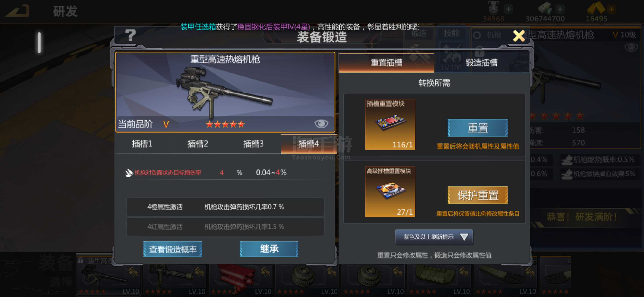
Task: Select the 高级插槽重置模块 item icon
Action: [x=390, y=192]
